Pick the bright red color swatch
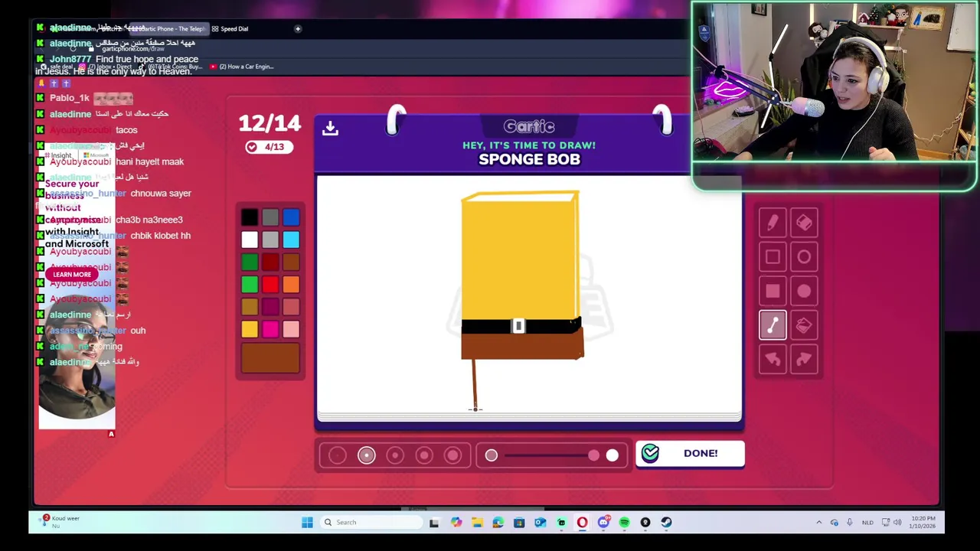Screen dimensions: 980x551 pyautogui.click(x=270, y=285)
